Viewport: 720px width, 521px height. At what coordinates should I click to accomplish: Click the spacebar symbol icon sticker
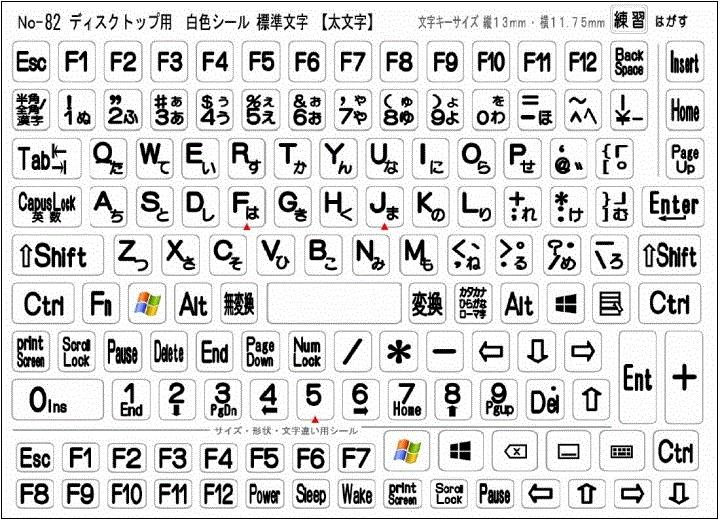[x=568, y=452]
